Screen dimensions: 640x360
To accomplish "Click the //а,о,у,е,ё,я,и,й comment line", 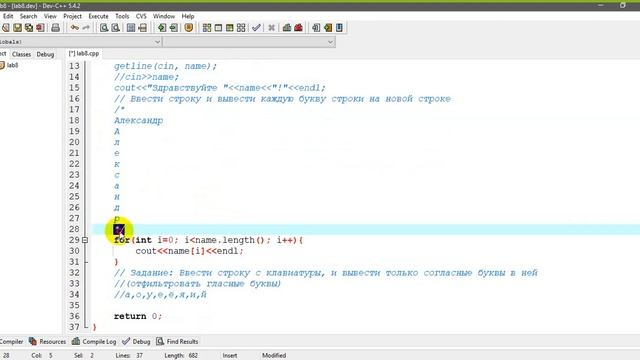I will (160, 295).
